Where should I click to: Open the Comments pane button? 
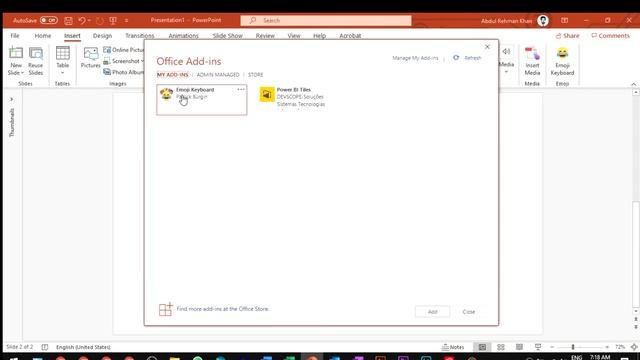(610, 36)
